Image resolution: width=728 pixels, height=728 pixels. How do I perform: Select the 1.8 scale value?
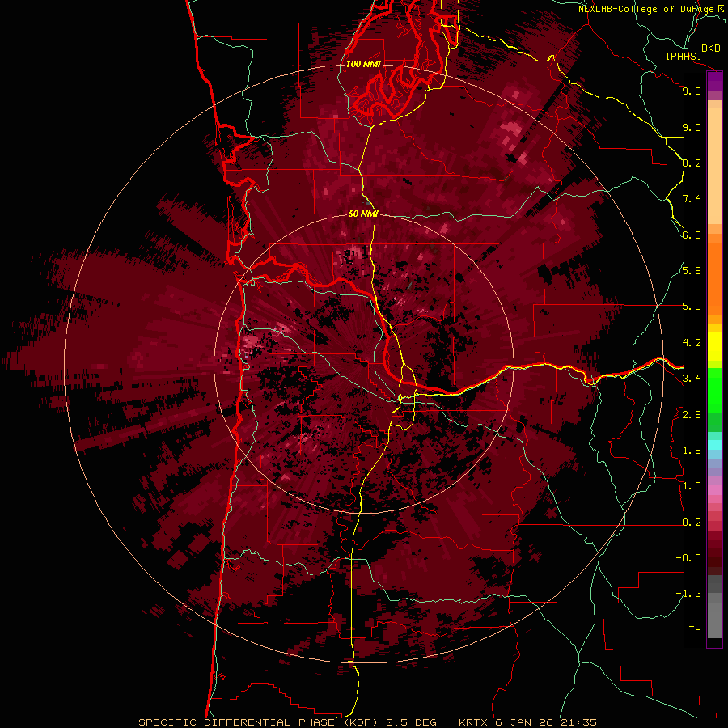692,451
